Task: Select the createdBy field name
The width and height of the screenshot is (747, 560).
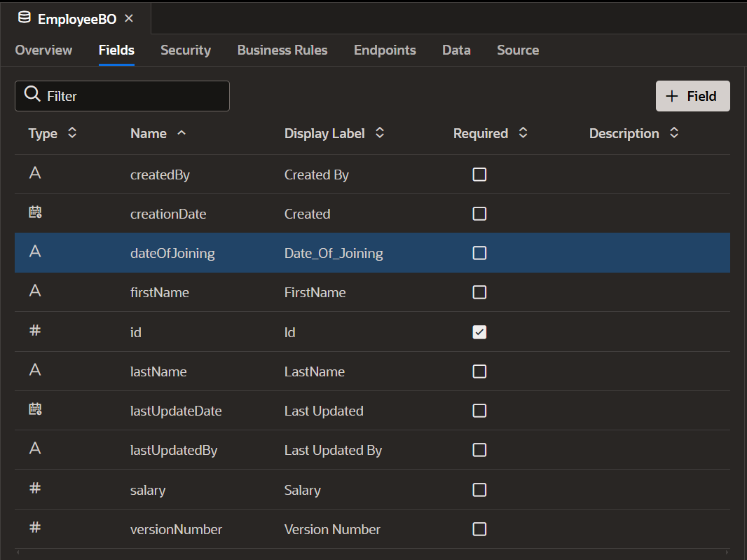Action: tap(160, 175)
